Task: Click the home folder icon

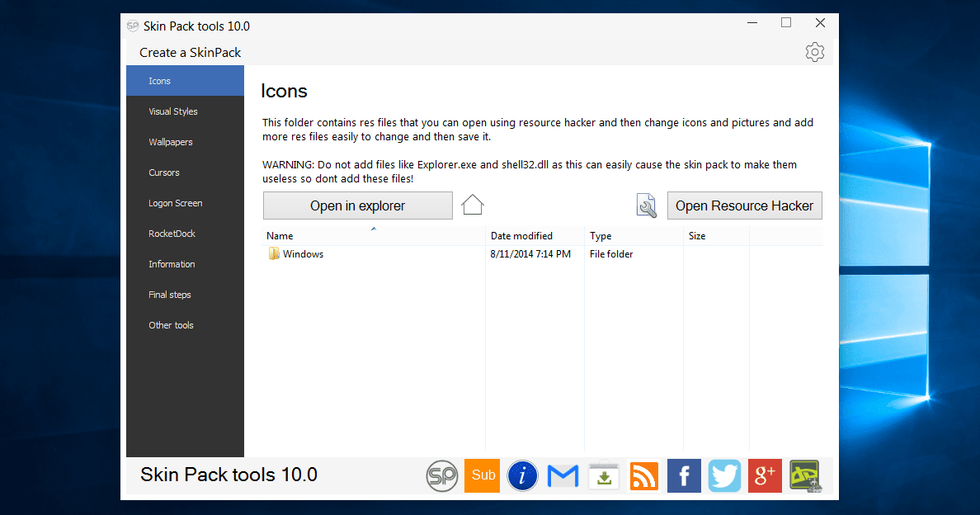Action: [473, 205]
